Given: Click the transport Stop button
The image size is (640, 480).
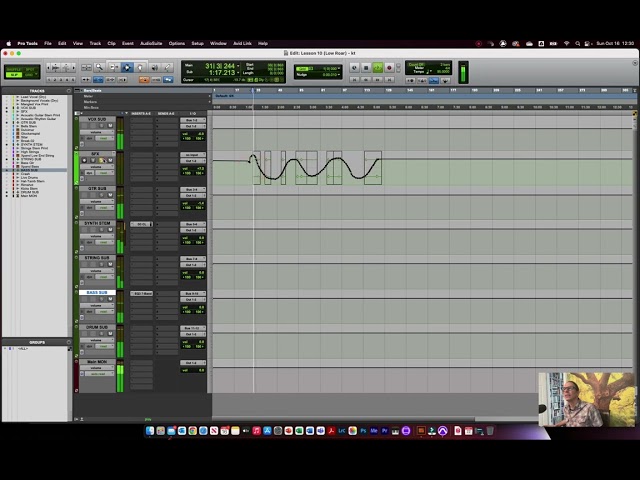Looking at the screenshot, I should (x=366, y=68).
